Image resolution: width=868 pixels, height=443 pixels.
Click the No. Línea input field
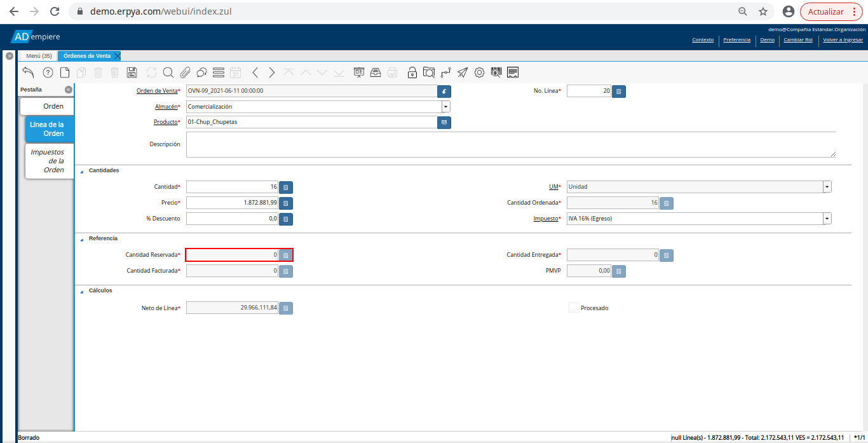[589, 91]
